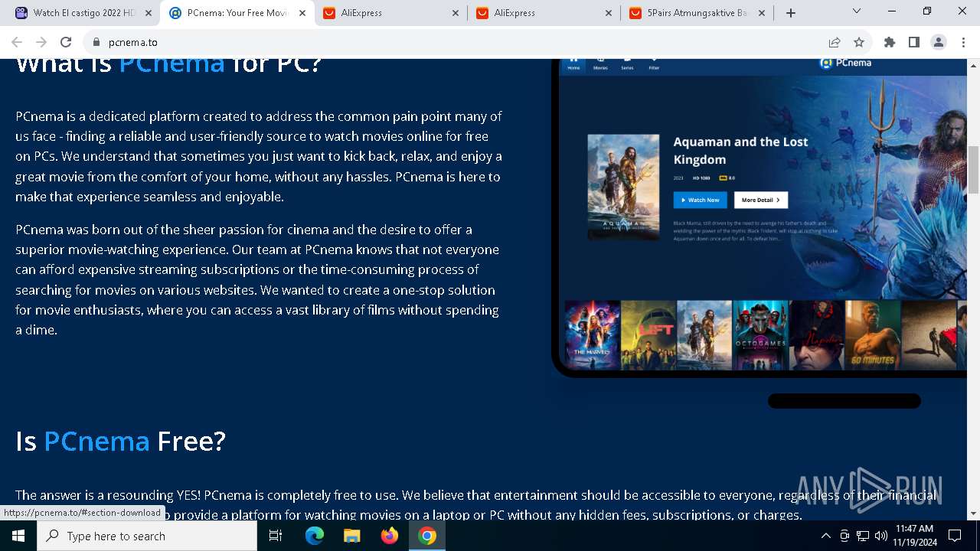Reload the pcnema.to page
The image size is (980, 551).
(x=66, y=42)
